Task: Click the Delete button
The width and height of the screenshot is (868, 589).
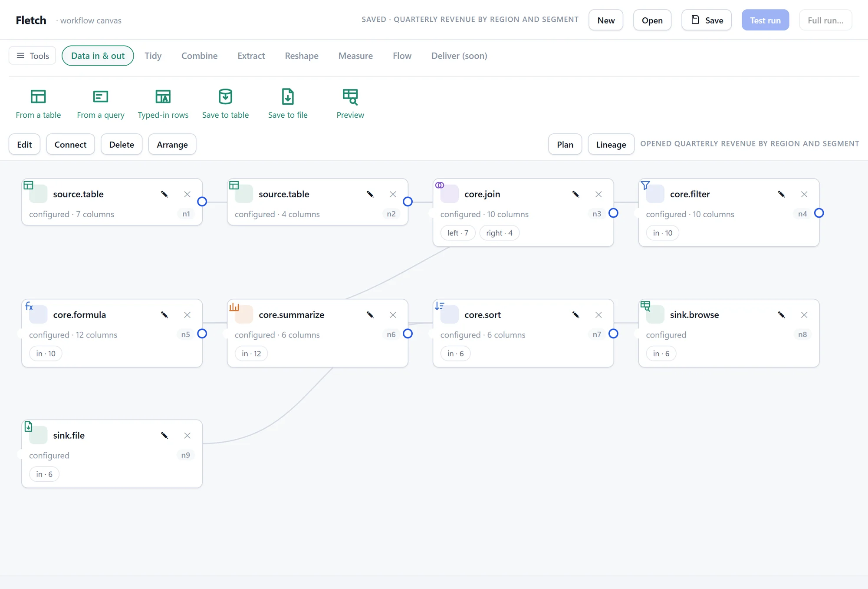Action: 122,144
